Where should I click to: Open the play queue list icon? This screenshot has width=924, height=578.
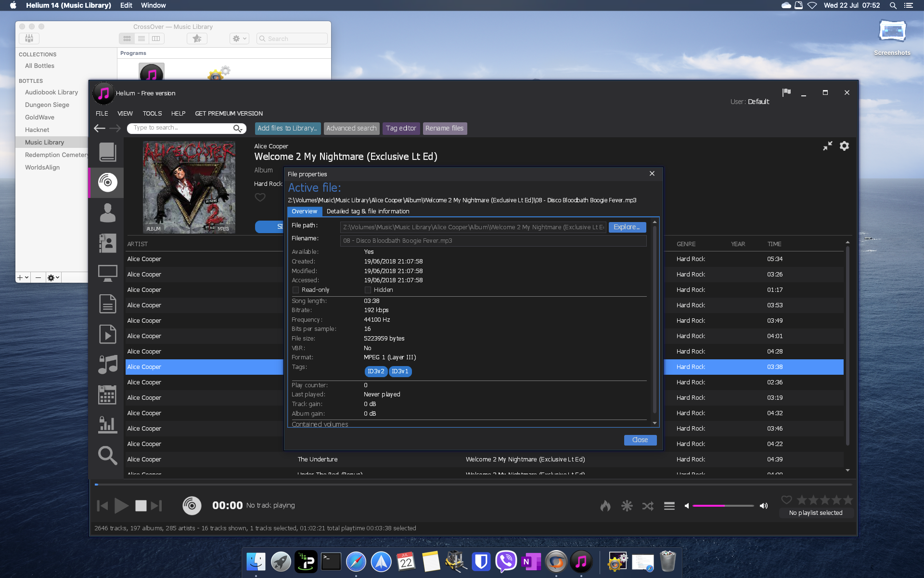tap(669, 506)
